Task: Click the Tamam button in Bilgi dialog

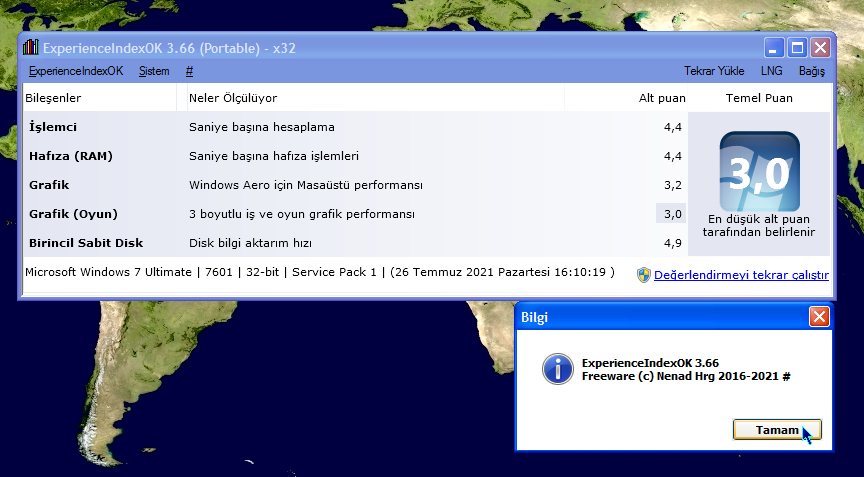Action: coord(777,430)
